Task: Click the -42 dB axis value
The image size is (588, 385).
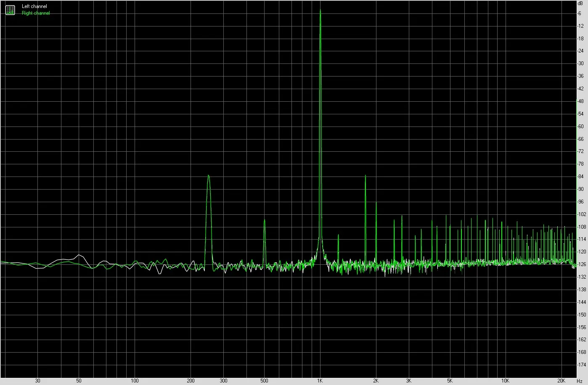Action: [581, 89]
